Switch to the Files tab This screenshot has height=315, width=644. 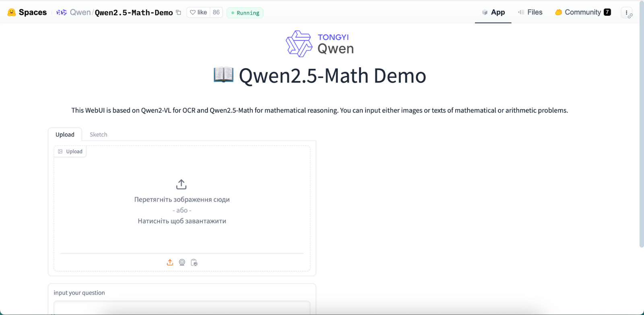click(530, 12)
